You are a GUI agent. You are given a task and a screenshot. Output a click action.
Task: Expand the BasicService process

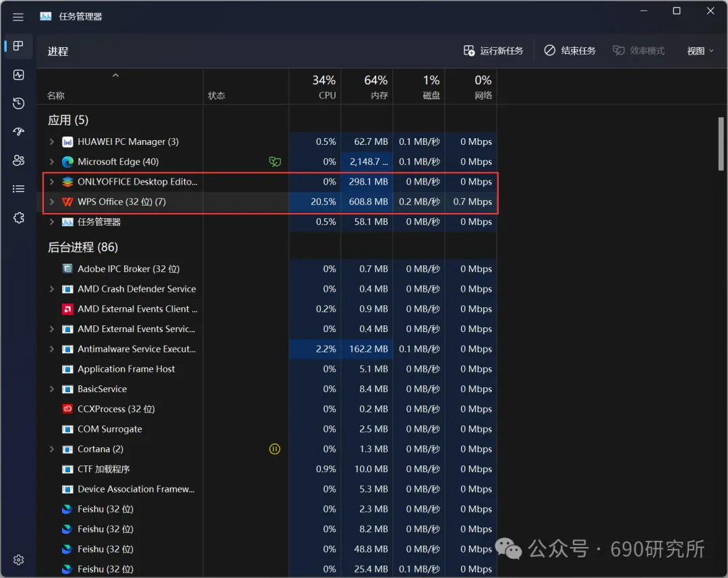tap(51, 389)
